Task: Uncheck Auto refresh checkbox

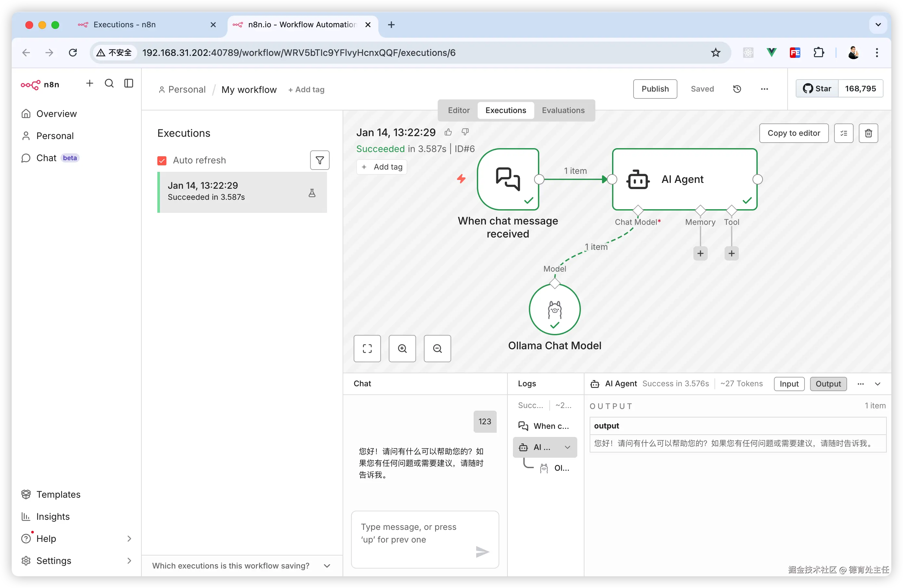Action: [x=162, y=160]
